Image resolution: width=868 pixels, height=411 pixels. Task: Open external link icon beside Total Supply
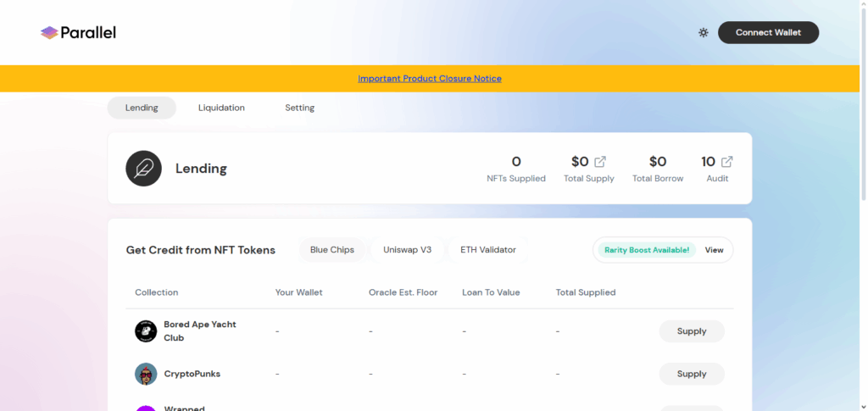point(600,162)
